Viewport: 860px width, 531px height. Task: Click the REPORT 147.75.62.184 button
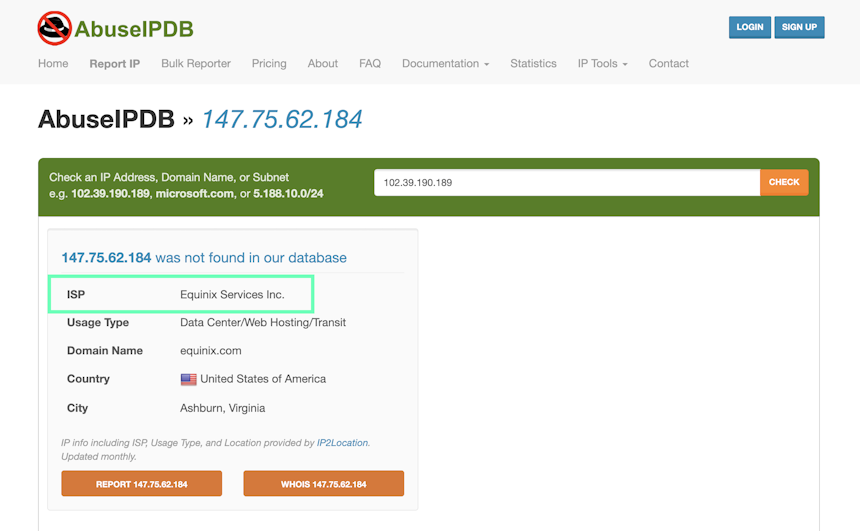click(142, 484)
